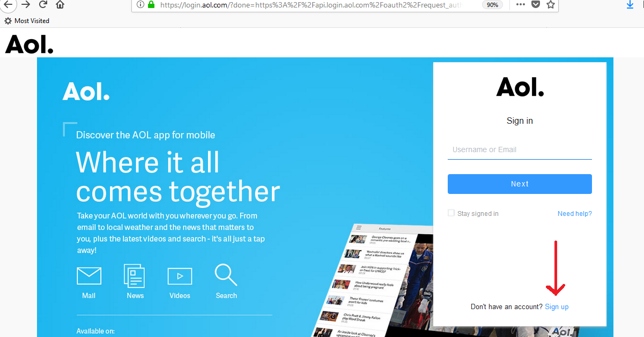Click the Aol. logo in page header
644x337 pixels.
(x=29, y=44)
